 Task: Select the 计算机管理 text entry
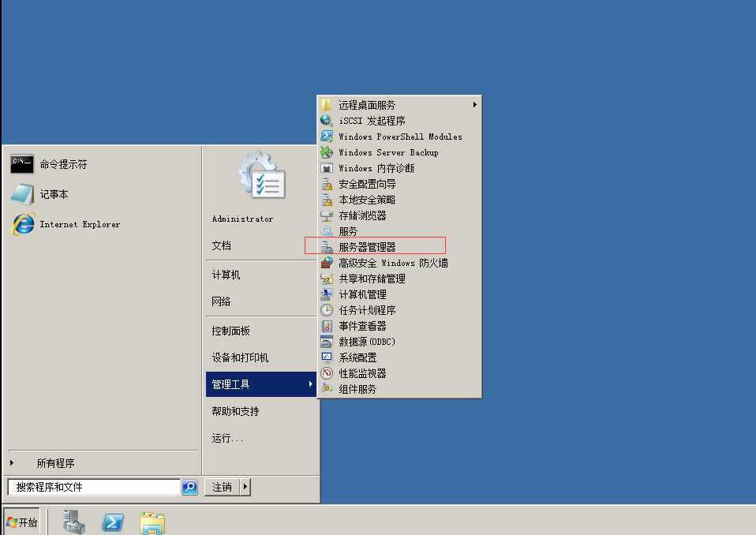coord(362,294)
